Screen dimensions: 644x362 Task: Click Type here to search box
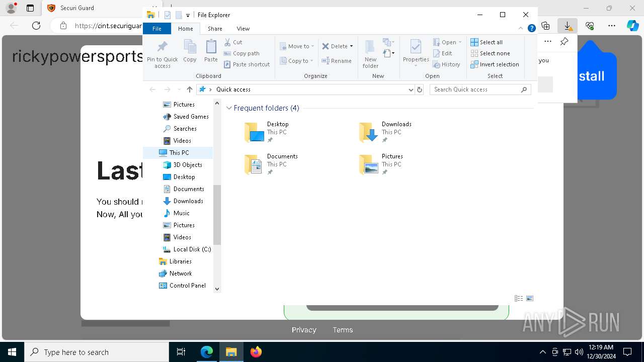pos(97,352)
